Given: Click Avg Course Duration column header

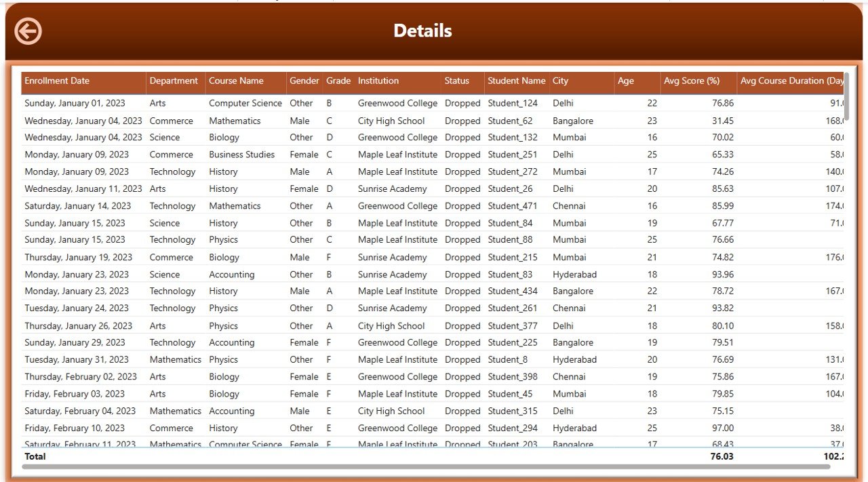Looking at the screenshot, I should tap(791, 81).
